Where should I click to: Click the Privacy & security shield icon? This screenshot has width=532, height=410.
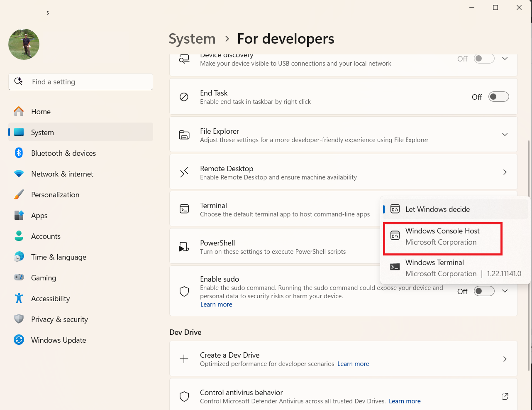pos(19,319)
